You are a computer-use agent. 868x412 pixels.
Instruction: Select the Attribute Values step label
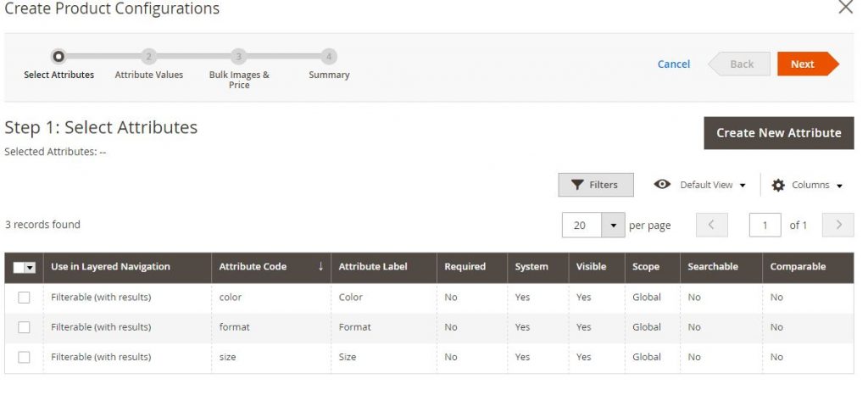(x=149, y=75)
